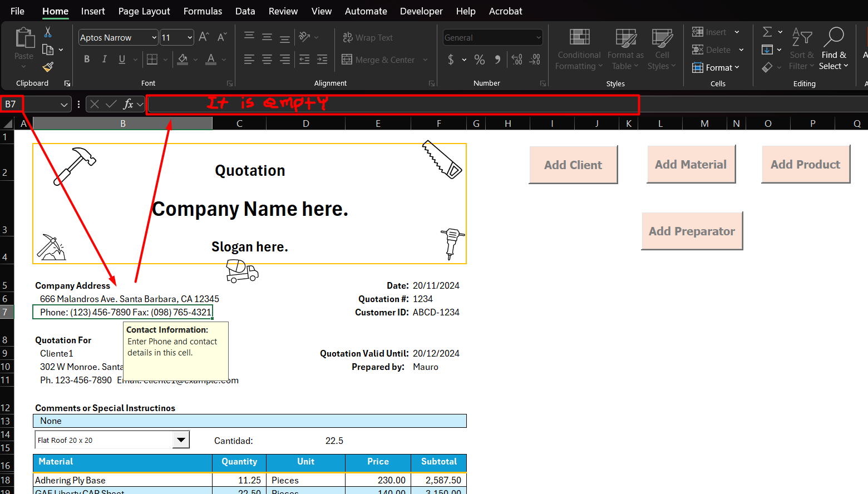Switch to the Insert tab
This screenshot has width=868, height=494.
(93, 11)
